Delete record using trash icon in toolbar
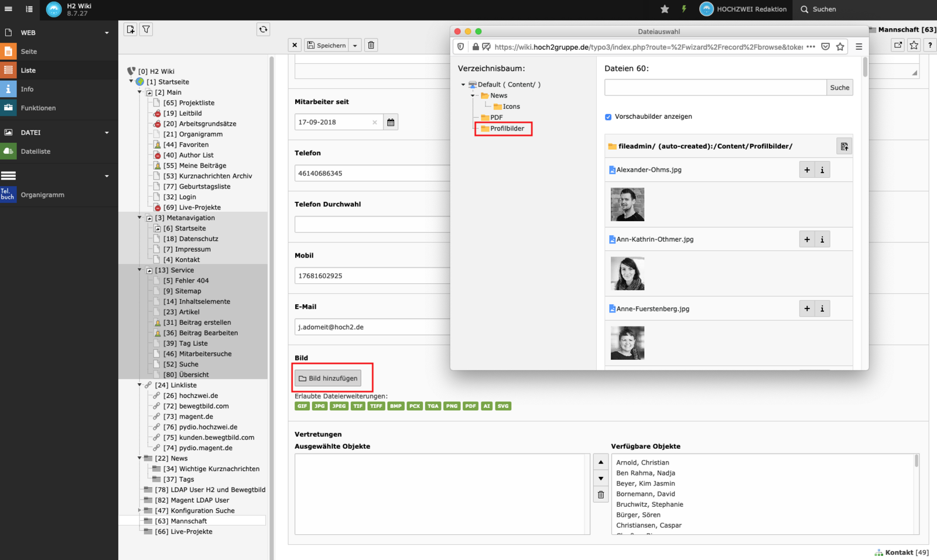The height and width of the screenshot is (560, 937). (371, 45)
